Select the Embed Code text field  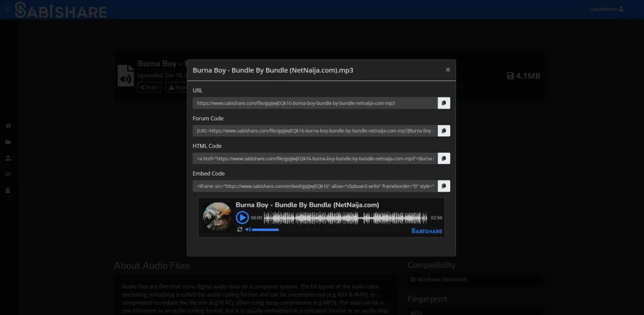pyautogui.click(x=315, y=186)
